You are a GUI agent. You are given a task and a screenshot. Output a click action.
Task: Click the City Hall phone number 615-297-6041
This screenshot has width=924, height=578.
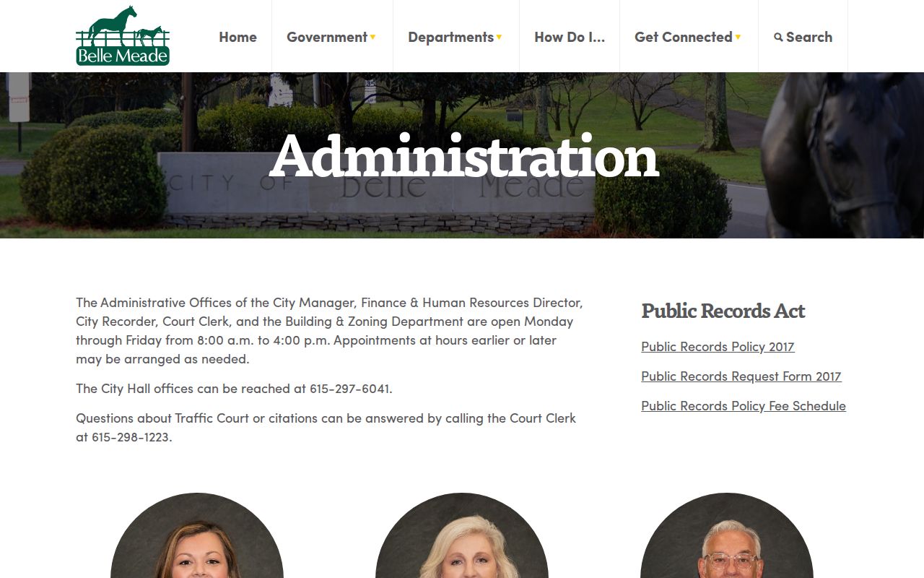click(350, 389)
